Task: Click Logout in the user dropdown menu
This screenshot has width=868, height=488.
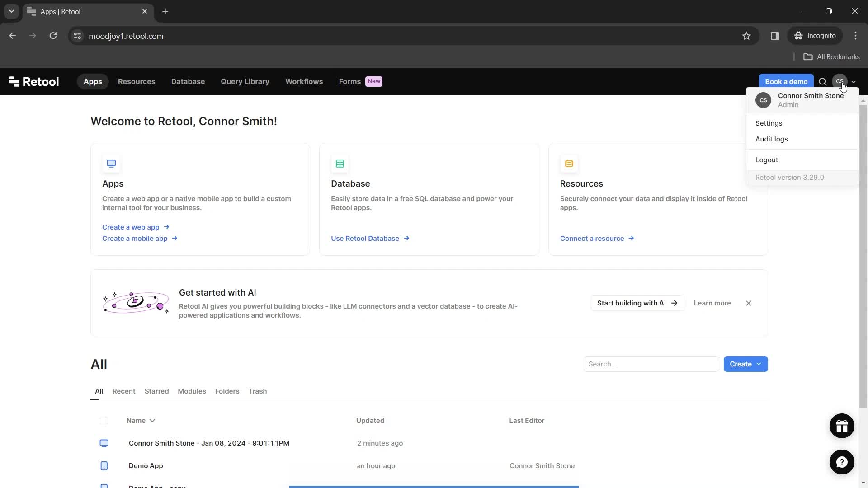Action: click(x=767, y=159)
